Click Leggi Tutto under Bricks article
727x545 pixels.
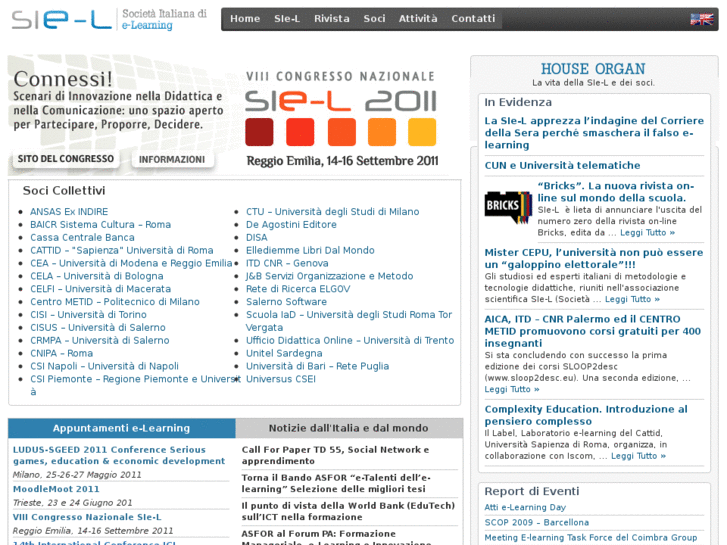point(647,233)
